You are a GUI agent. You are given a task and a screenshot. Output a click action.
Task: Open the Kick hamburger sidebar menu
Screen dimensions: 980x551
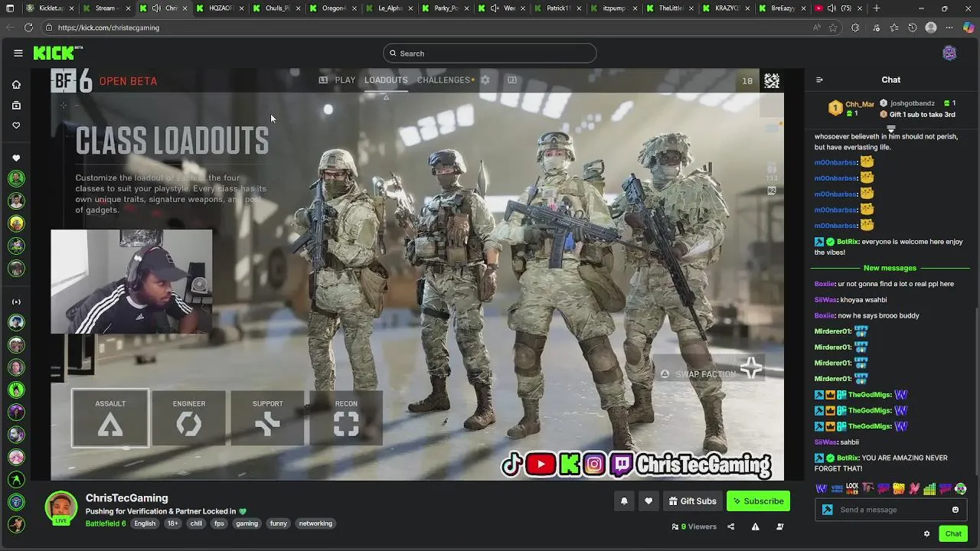[x=18, y=53]
